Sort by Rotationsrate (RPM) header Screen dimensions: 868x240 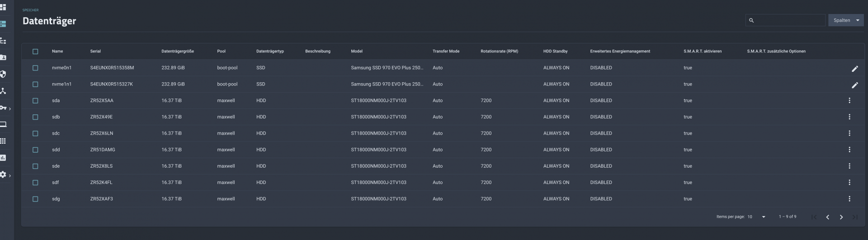499,52
